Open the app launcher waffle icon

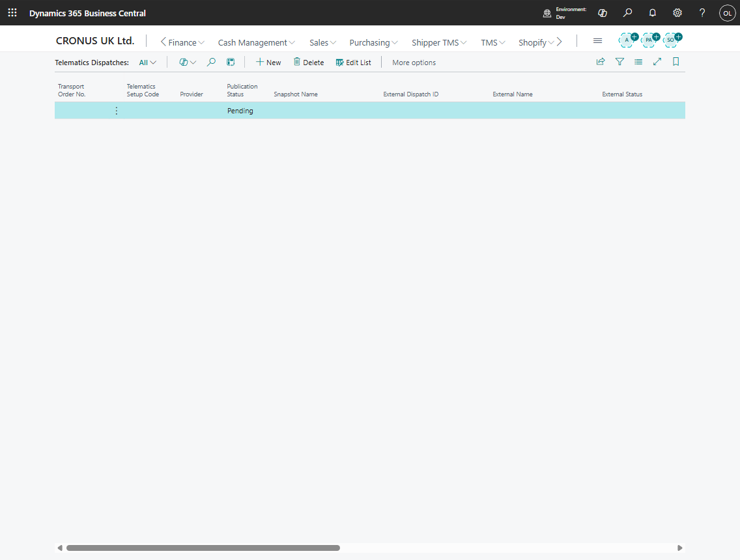click(x=12, y=13)
